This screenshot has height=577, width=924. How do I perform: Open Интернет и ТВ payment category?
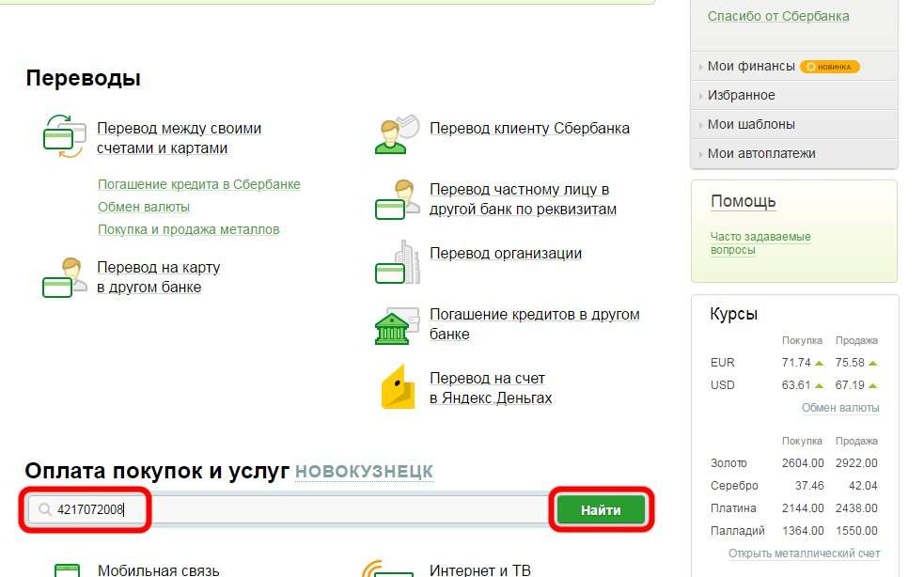480,569
